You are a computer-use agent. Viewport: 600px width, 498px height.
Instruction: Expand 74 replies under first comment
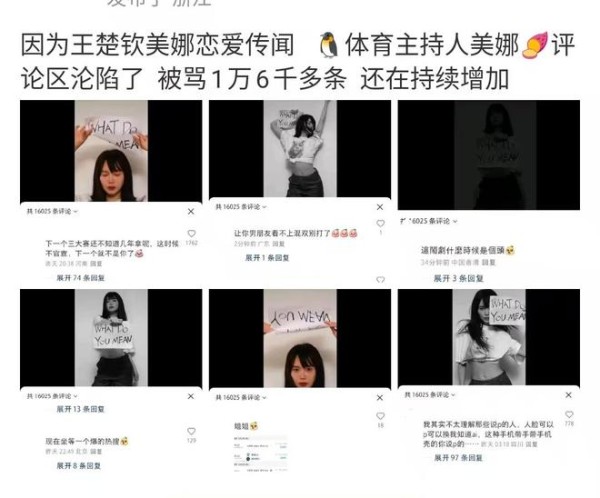[80, 278]
